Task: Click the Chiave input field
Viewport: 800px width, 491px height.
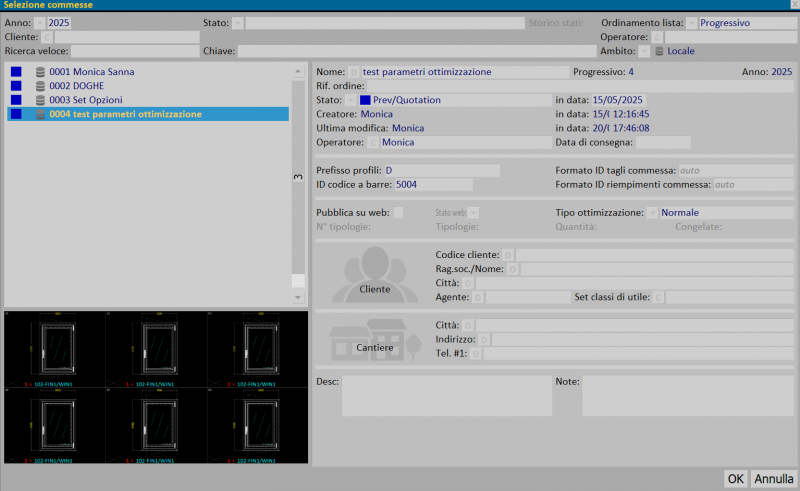Action: [417, 51]
